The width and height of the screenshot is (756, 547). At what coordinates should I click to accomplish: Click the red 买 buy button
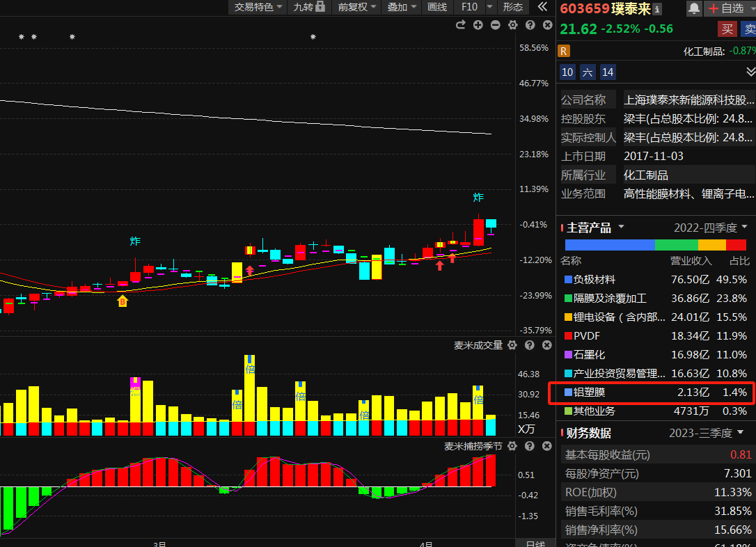point(727,29)
